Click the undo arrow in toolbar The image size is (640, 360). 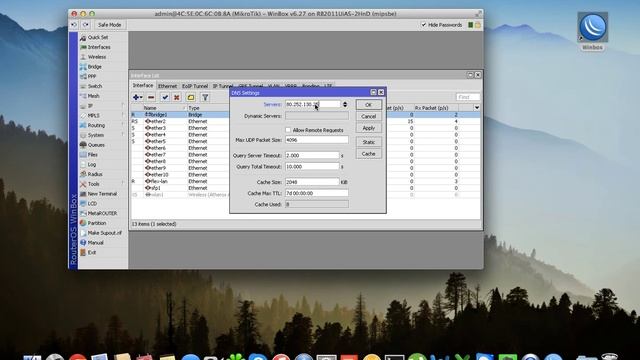[74, 25]
